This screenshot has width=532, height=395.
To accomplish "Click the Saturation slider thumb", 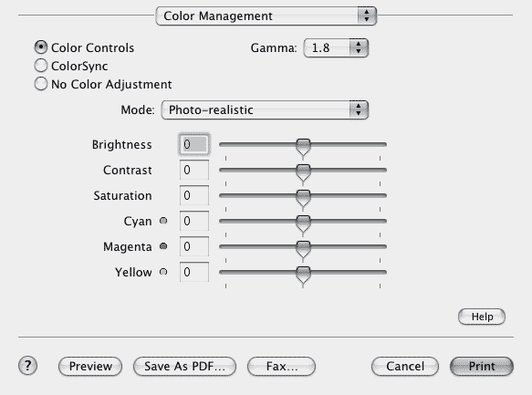I will click(303, 198).
